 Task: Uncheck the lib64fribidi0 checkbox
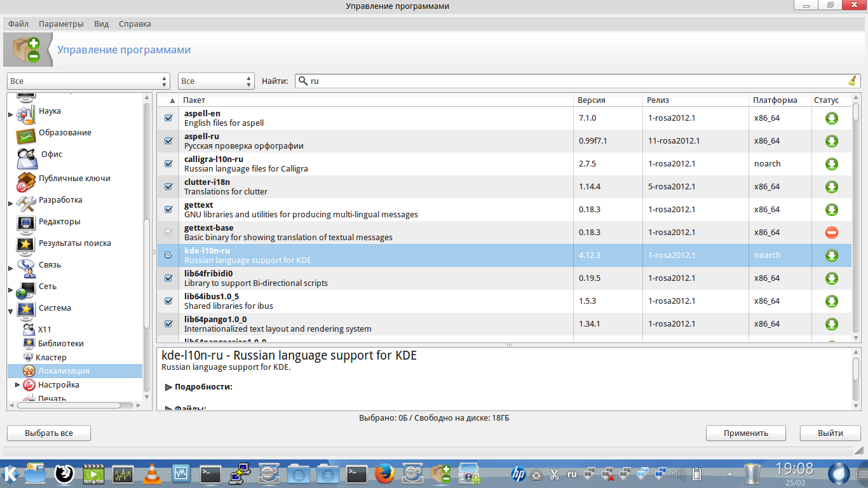168,278
